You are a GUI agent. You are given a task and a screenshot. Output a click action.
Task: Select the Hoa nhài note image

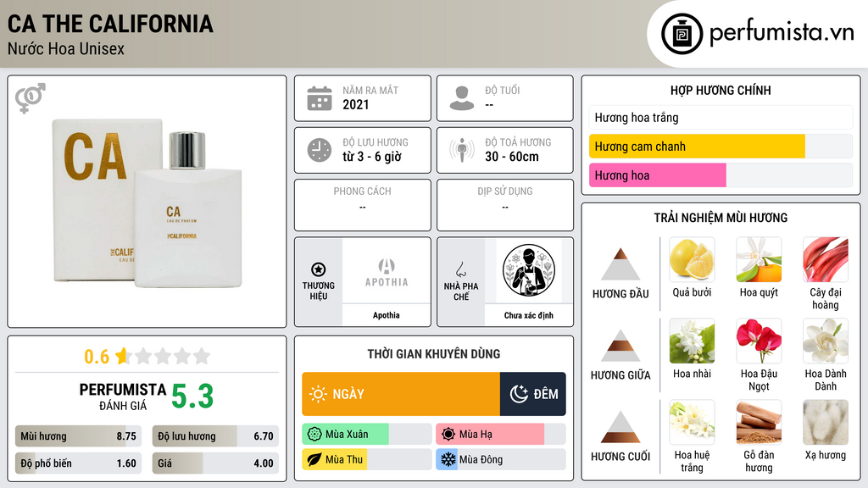[692, 341]
